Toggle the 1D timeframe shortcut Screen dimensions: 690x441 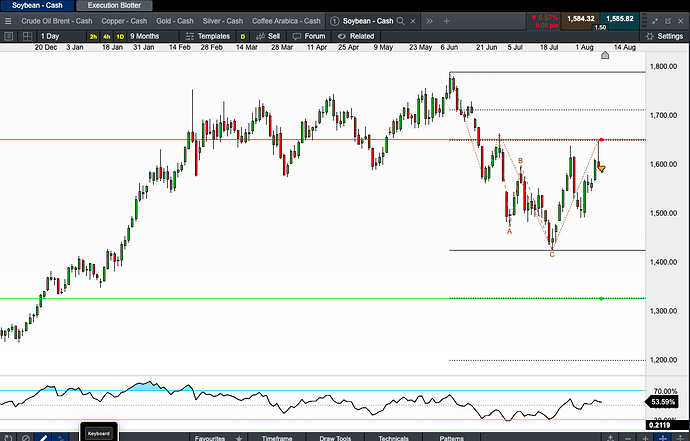120,36
